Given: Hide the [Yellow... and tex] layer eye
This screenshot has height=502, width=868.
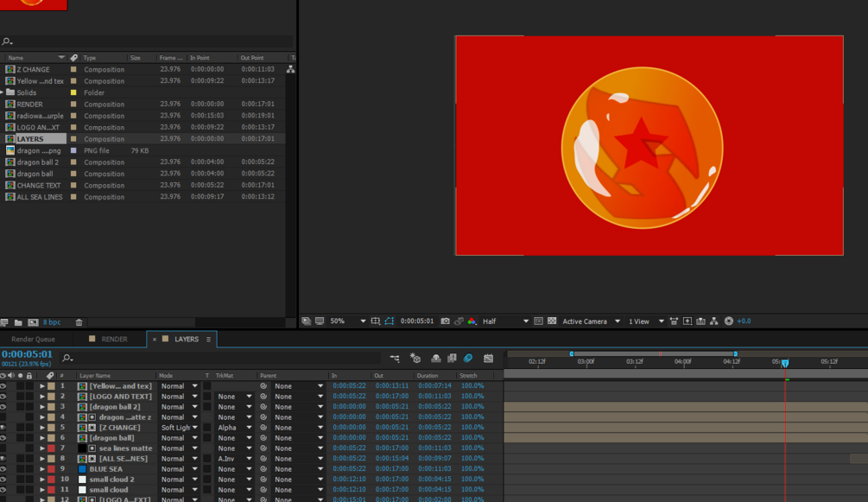Looking at the screenshot, I should pos(3,386).
